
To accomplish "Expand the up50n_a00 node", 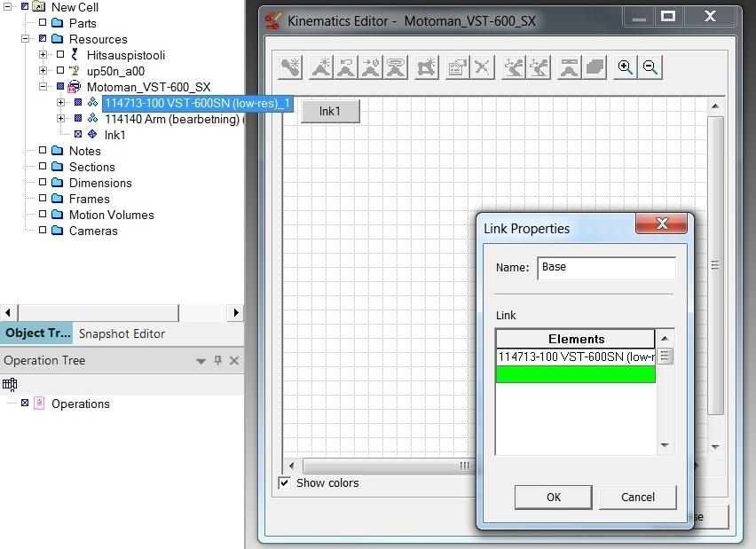I will click(43, 70).
